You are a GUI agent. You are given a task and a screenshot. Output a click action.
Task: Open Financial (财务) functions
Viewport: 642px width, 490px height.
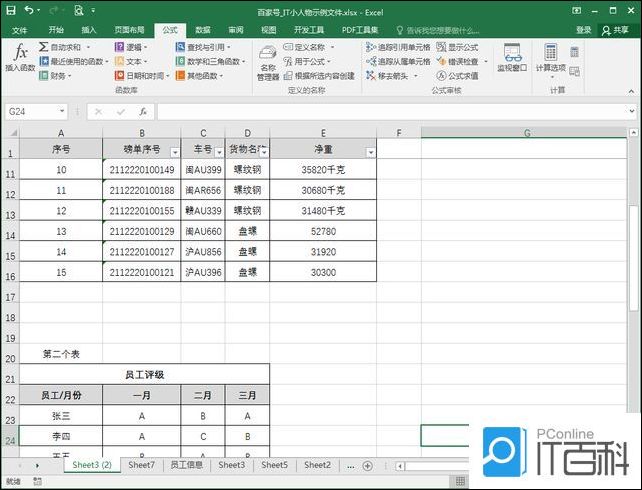tap(55, 76)
